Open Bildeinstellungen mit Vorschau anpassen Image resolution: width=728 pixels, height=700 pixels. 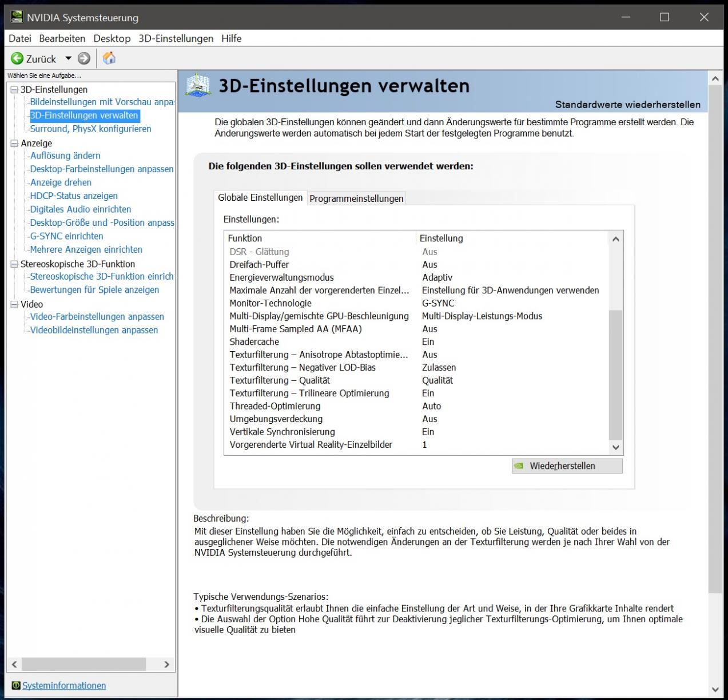coord(102,102)
